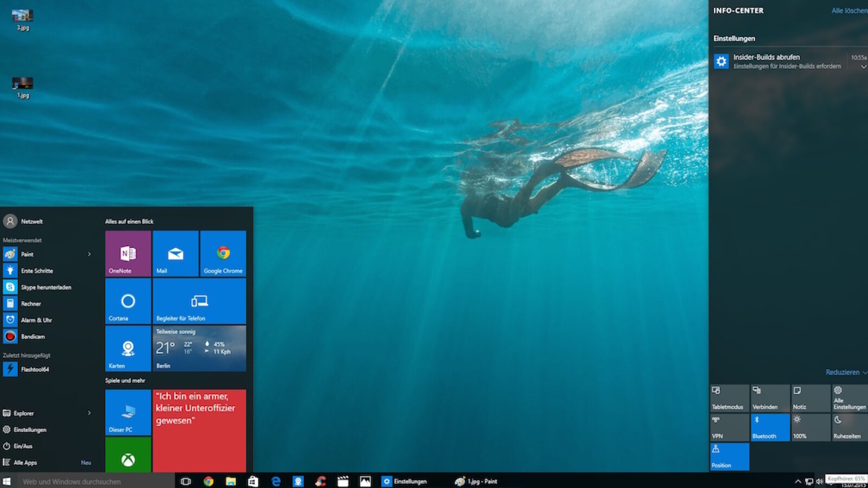Open the 1.jpg file on the desktop

(x=22, y=86)
